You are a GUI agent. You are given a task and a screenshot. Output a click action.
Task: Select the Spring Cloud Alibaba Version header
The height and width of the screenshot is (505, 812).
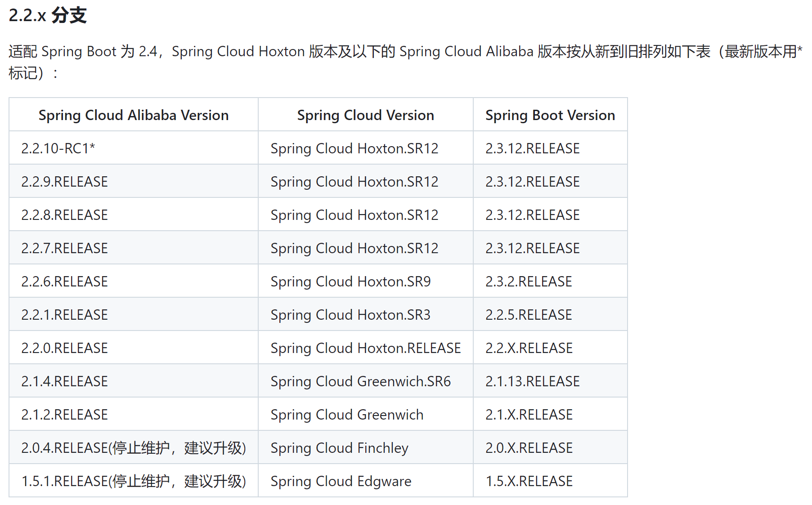coord(134,115)
